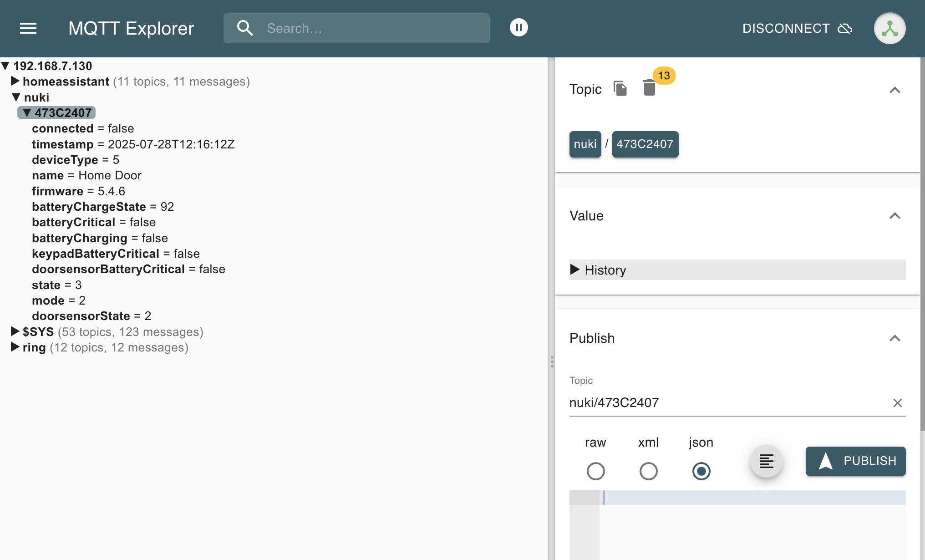Collapse the 192.168.7.130 root node
This screenshot has width=925, height=560.
coord(5,66)
